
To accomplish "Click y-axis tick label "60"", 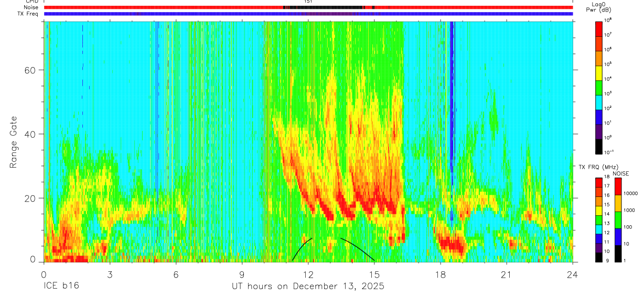I will tap(29, 70).
